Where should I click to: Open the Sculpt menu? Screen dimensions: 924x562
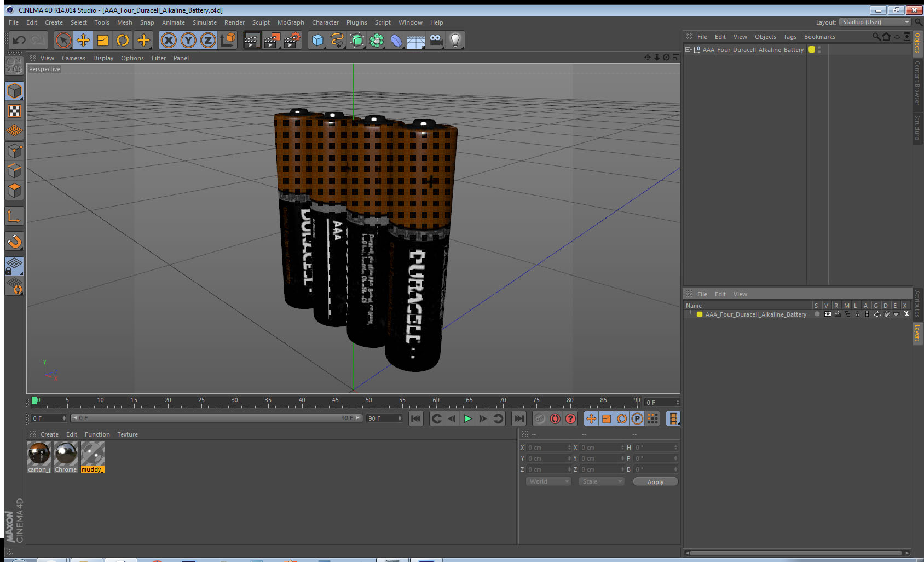[261, 22]
